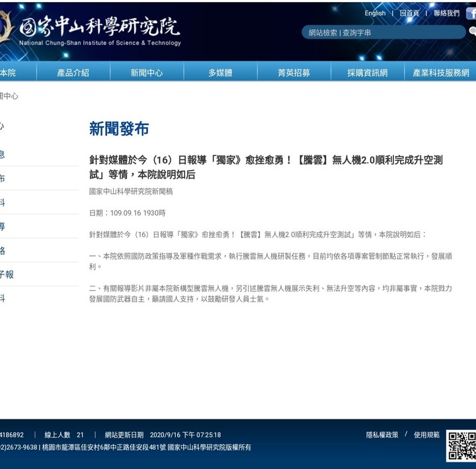The width and height of the screenshot is (476, 469).
Task: Open the 隱私權政策 privacy policy link
Action: click(382, 435)
